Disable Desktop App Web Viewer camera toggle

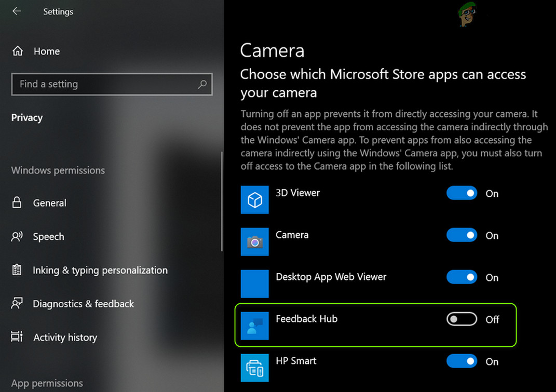click(462, 277)
